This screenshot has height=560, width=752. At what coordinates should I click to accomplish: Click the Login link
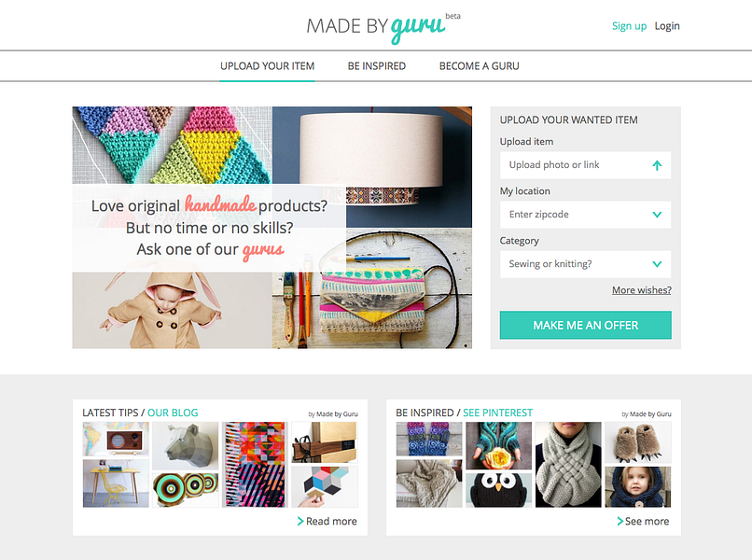[x=667, y=26]
